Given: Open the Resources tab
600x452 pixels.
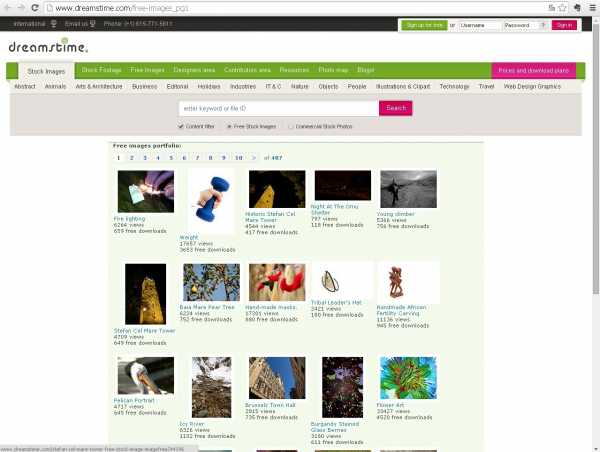Looking at the screenshot, I should coord(294,70).
